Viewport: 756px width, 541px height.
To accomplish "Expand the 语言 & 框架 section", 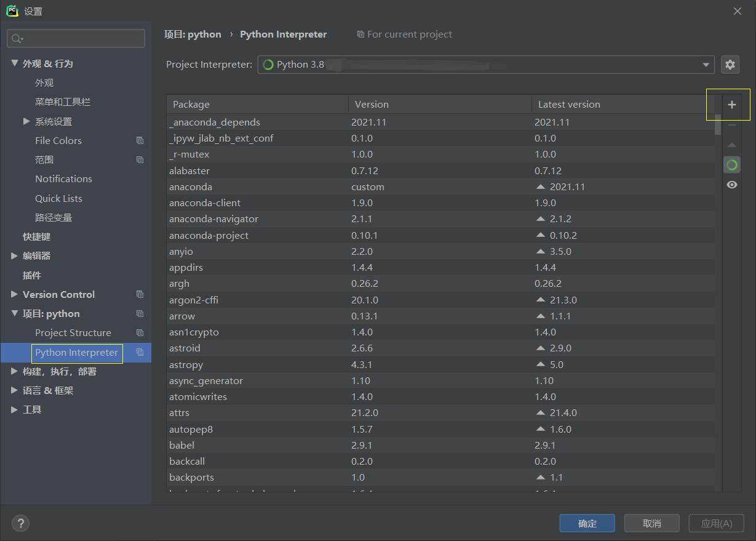I will [15, 391].
